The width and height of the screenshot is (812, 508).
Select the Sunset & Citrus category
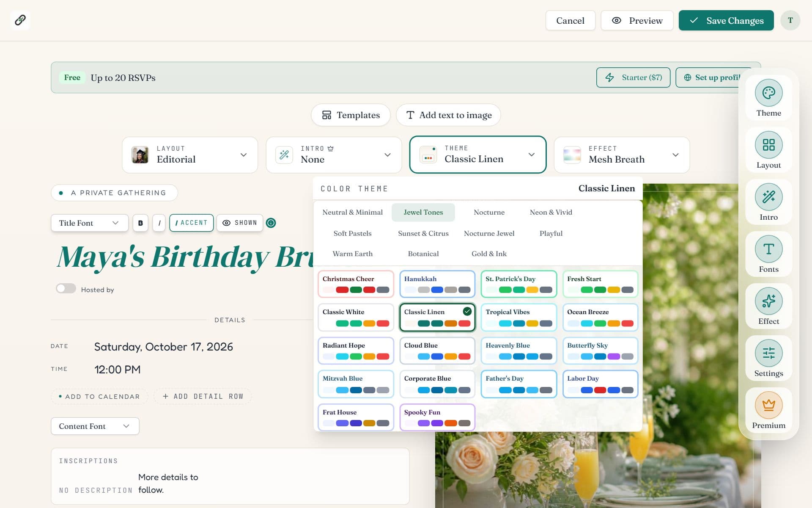click(x=423, y=233)
